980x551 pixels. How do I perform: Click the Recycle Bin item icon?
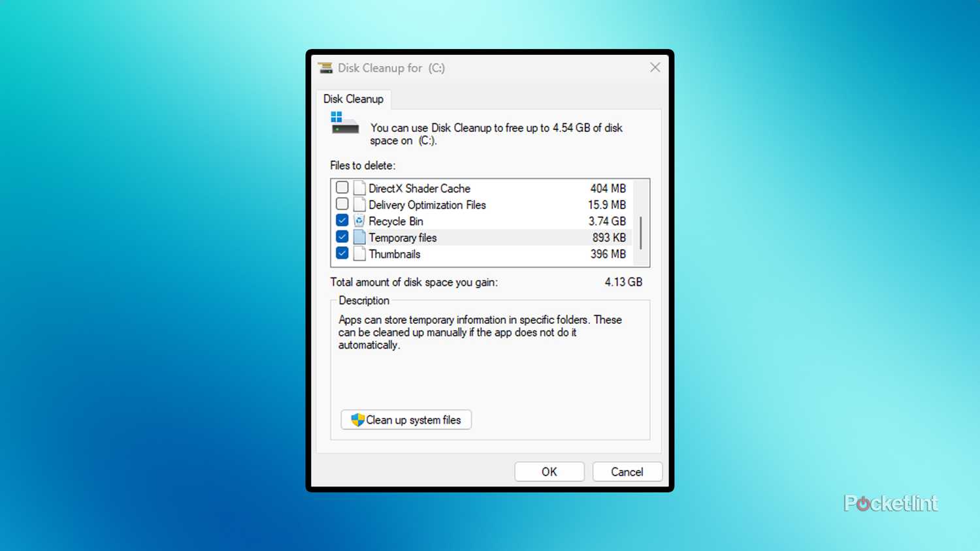(x=359, y=221)
